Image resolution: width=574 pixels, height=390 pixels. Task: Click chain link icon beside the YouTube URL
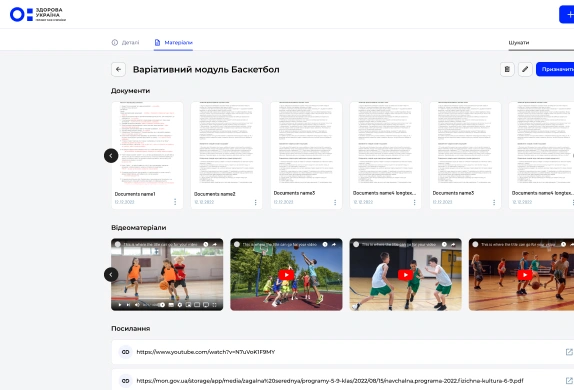(125, 352)
